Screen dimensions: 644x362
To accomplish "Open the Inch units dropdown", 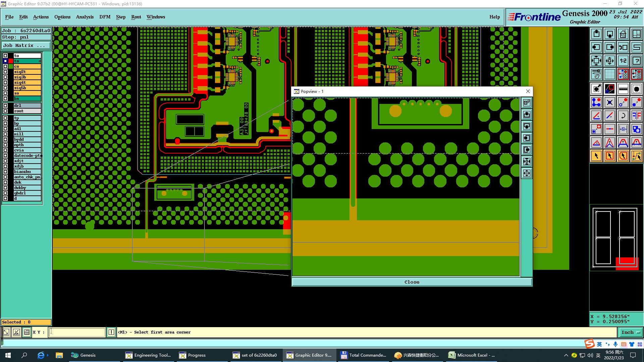I will 630,332.
